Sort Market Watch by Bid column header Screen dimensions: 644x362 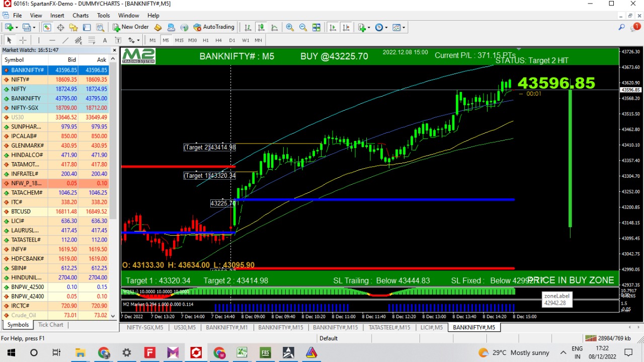point(63,60)
